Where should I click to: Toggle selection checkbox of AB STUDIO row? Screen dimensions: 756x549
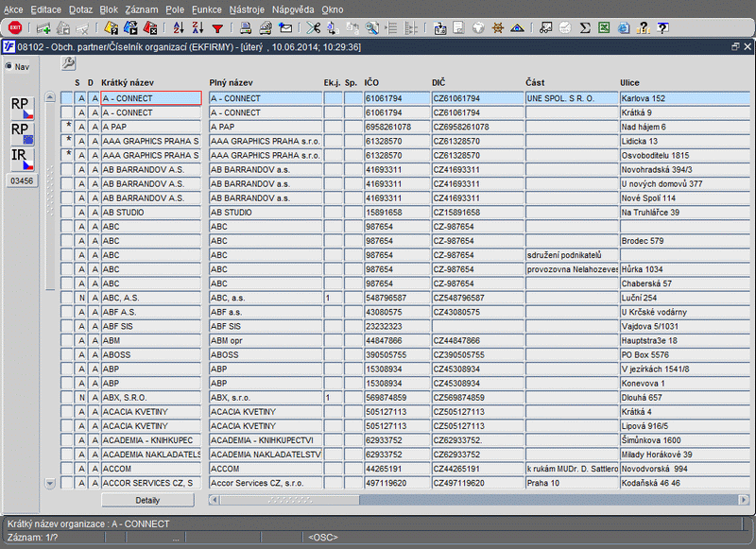click(67, 212)
